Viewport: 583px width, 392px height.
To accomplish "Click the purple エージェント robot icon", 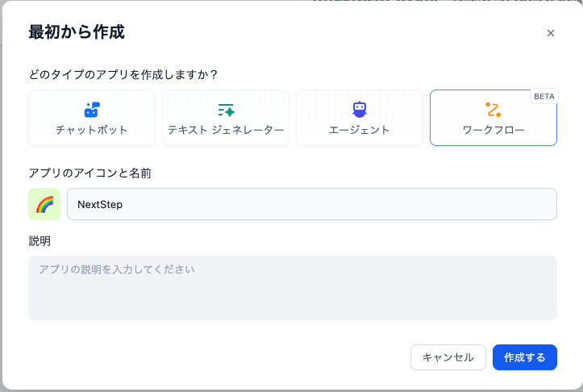I will point(360,110).
